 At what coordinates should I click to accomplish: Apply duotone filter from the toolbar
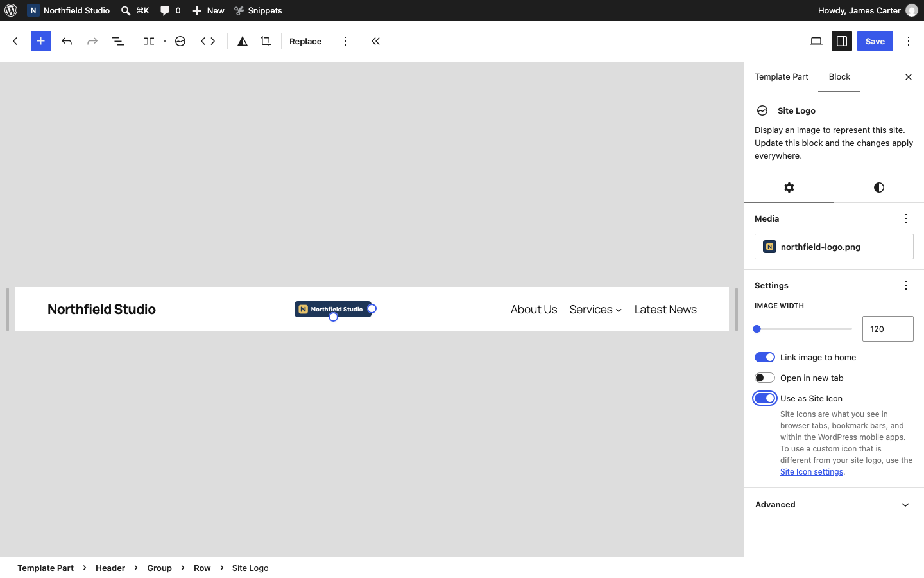point(243,41)
